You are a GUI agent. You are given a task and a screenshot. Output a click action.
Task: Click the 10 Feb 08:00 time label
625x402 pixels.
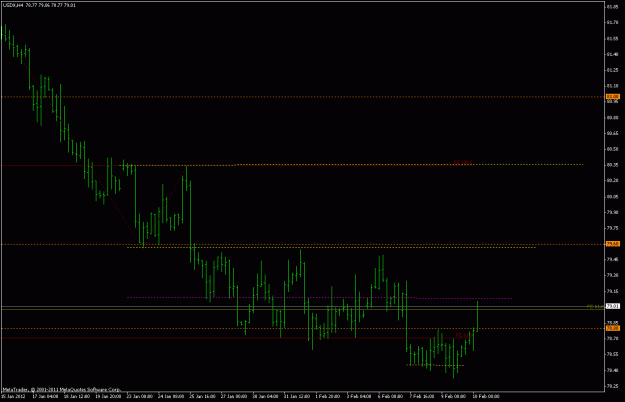(486, 396)
